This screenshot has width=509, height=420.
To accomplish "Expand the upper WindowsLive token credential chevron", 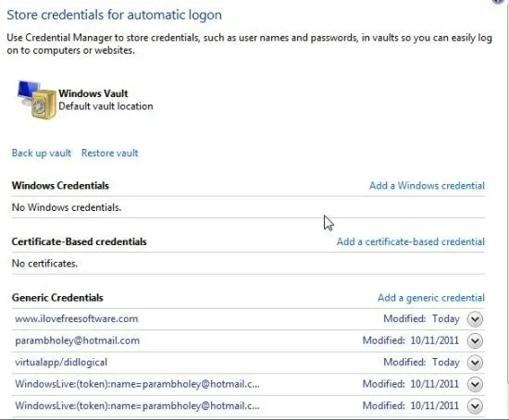I will [x=475, y=384].
